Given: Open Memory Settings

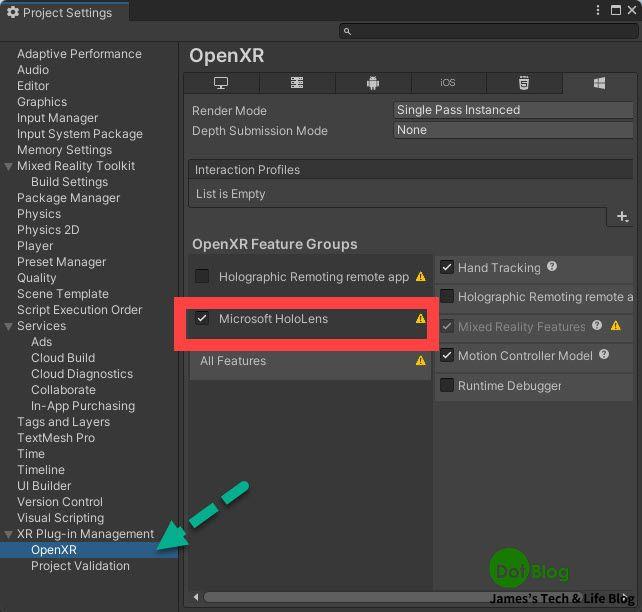Looking at the screenshot, I should [x=64, y=150].
